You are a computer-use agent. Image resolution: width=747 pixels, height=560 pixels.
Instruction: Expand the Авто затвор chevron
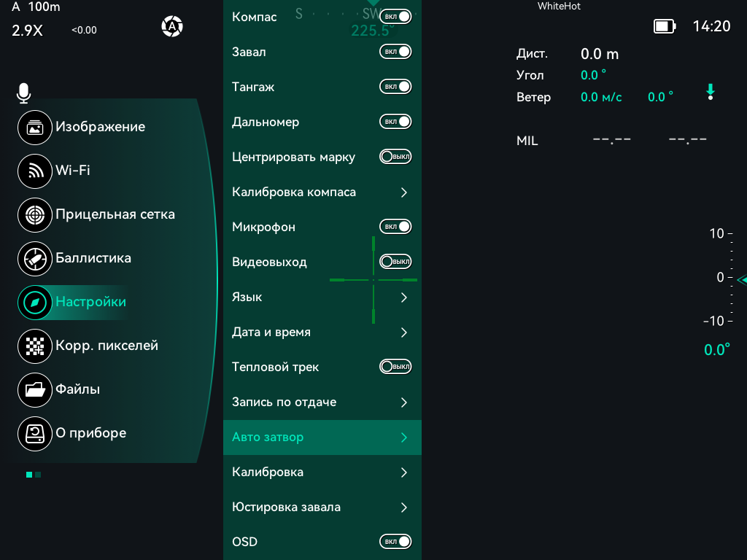(404, 437)
